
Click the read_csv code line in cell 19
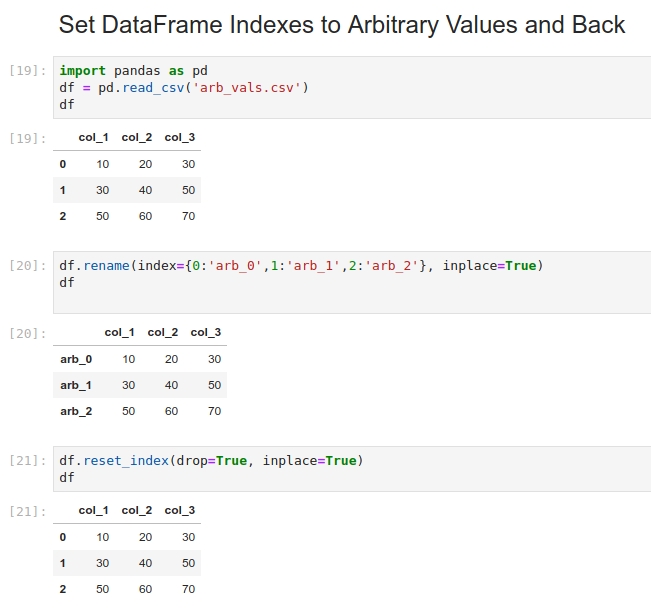(x=184, y=88)
